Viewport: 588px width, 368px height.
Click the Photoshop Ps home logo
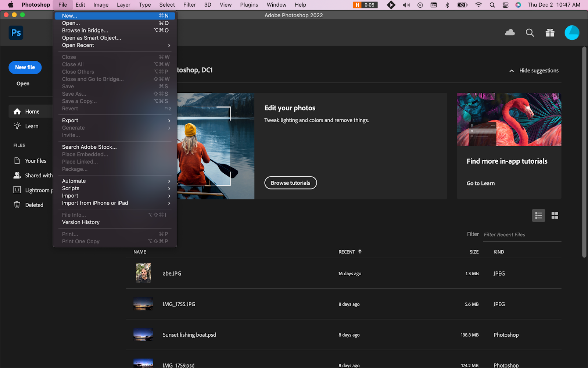click(16, 33)
